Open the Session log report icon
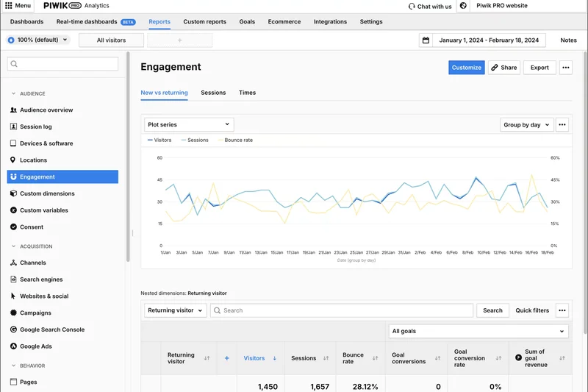The height and width of the screenshot is (392, 588). [13, 126]
